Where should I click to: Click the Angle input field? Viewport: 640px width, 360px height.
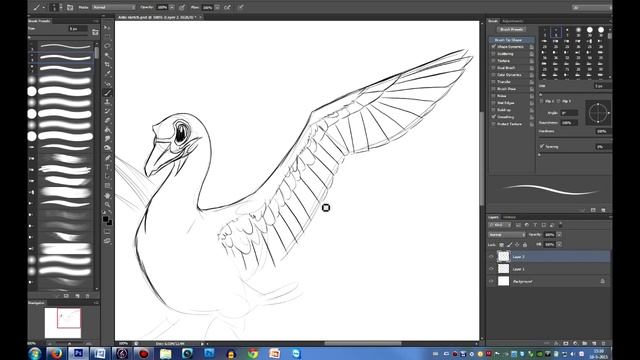pos(569,113)
